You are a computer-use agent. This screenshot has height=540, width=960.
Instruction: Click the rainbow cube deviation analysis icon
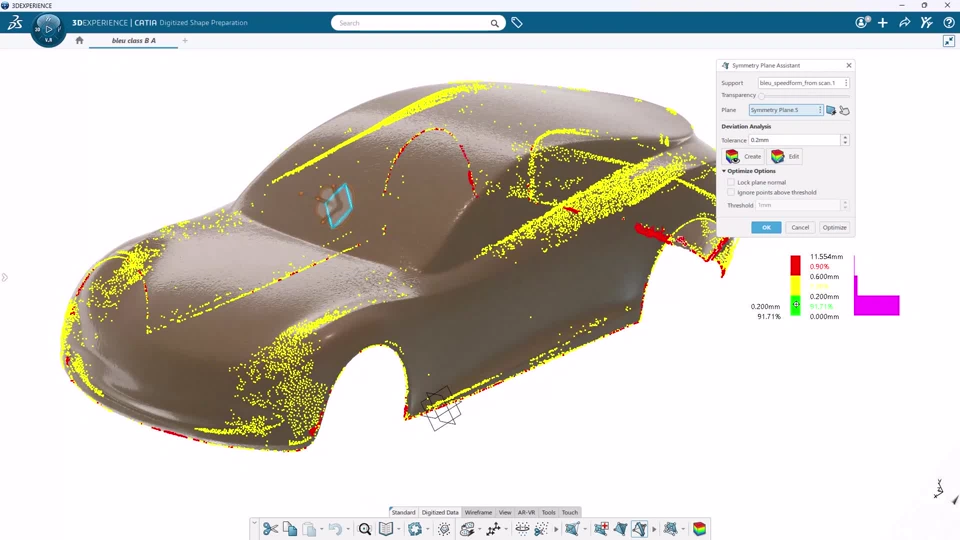pos(699,529)
